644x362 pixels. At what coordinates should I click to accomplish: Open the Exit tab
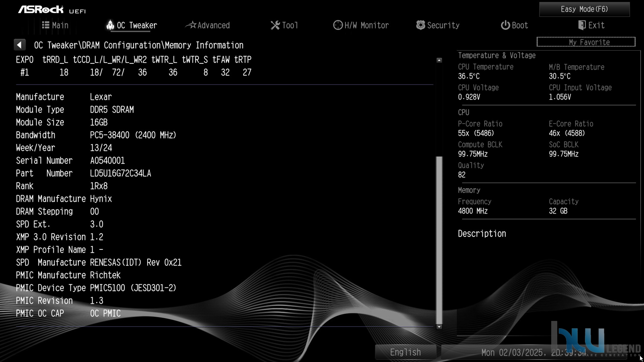(591, 25)
